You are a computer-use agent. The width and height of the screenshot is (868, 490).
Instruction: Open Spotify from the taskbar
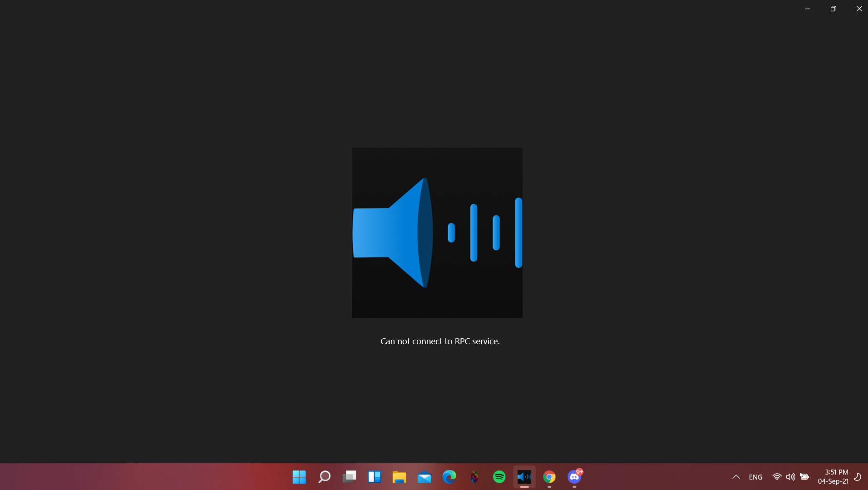499,477
